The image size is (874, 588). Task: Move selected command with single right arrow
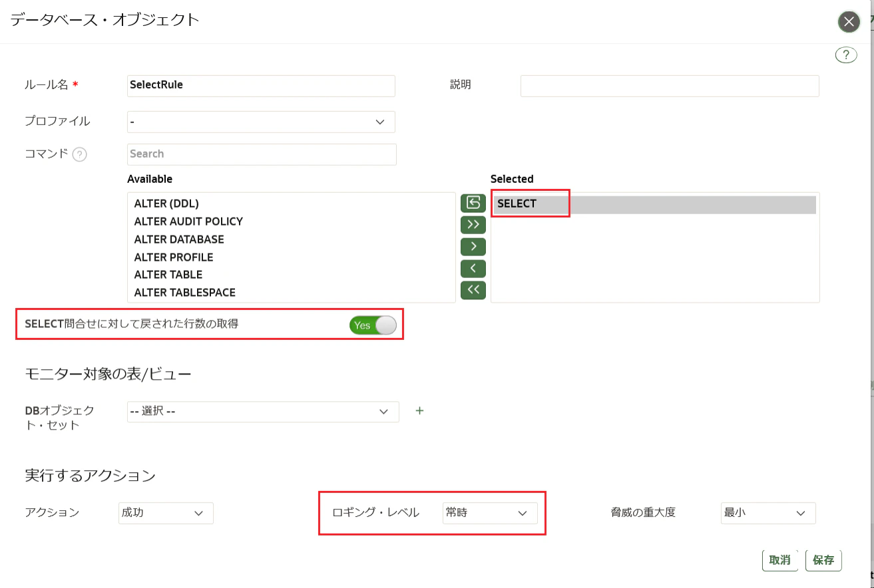click(473, 247)
